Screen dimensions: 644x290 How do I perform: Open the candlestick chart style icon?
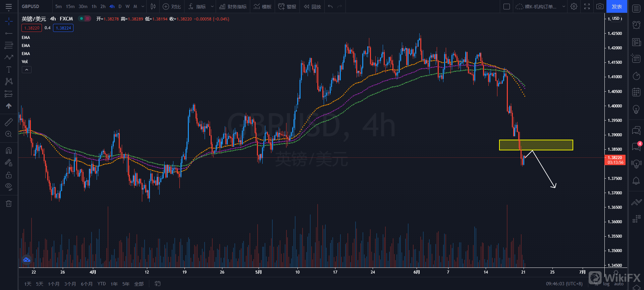click(x=153, y=6)
